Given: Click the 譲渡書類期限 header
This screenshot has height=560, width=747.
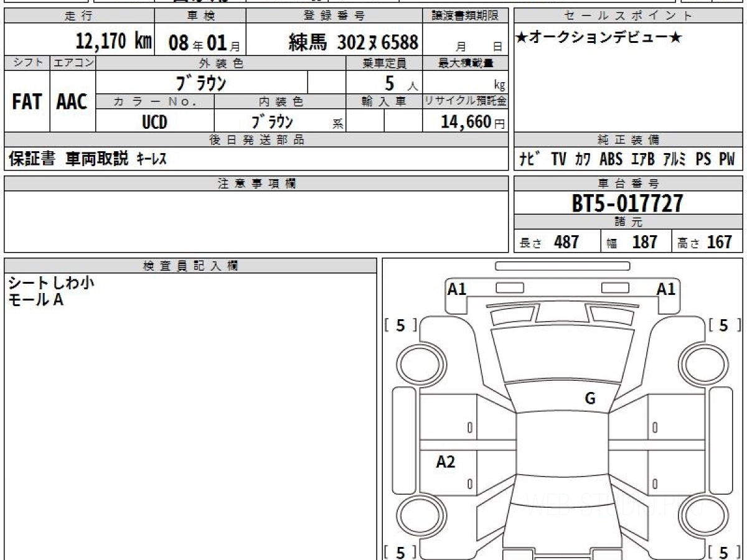Looking at the screenshot, I should tap(466, 16).
